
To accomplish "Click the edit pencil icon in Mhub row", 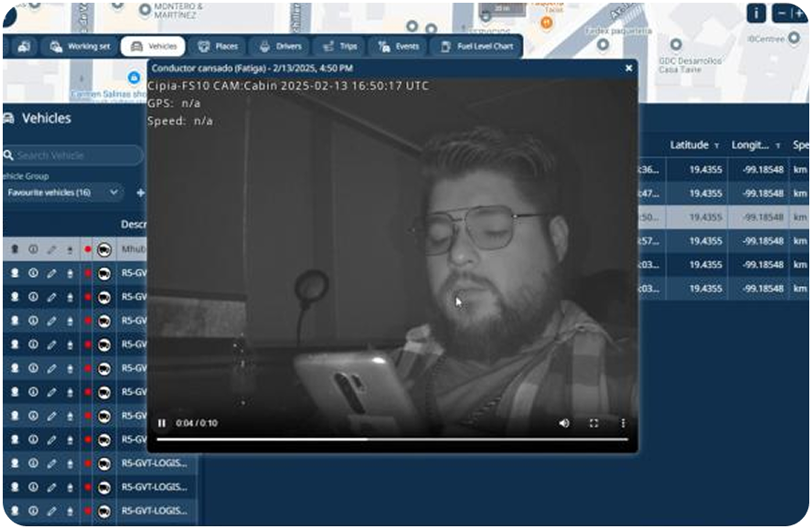I will [x=51, y=249].
